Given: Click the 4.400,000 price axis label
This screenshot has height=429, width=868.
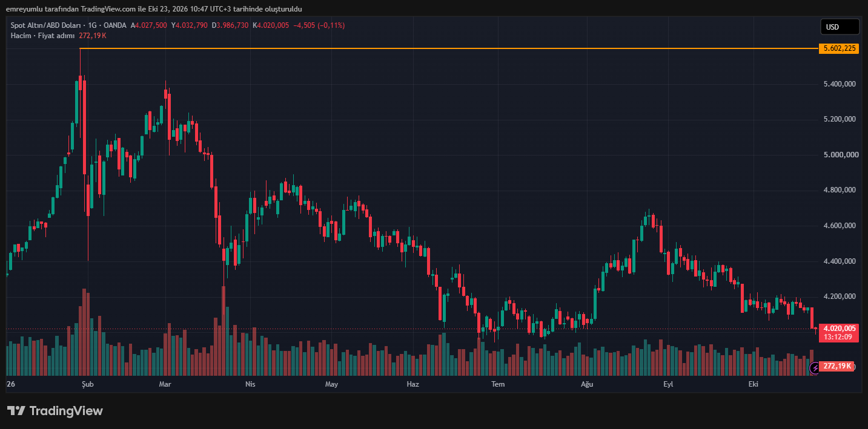Looking at the screenshot, I should pyautogui.click(x=839, y=261).
